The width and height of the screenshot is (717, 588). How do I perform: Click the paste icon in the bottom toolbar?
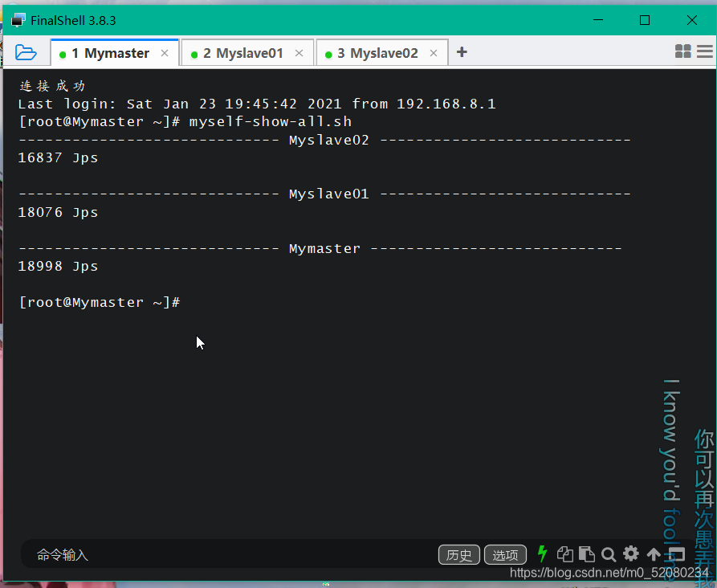point(587,554)
